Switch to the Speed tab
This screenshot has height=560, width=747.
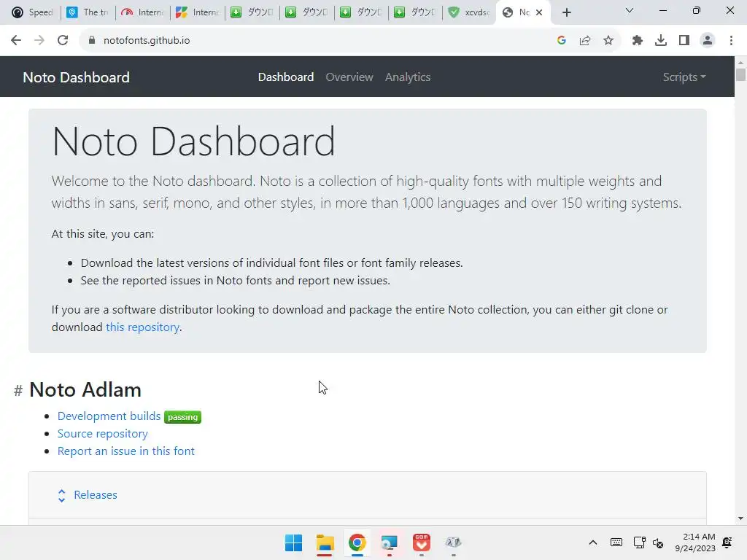coord(33,12)
